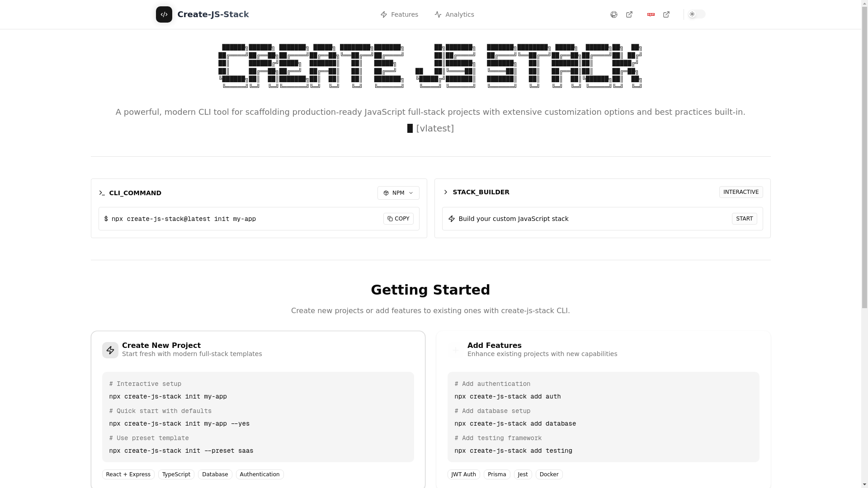Click the plus icon of Add Features card
This screenshot has height=488, width=868.
pos(456,350)
